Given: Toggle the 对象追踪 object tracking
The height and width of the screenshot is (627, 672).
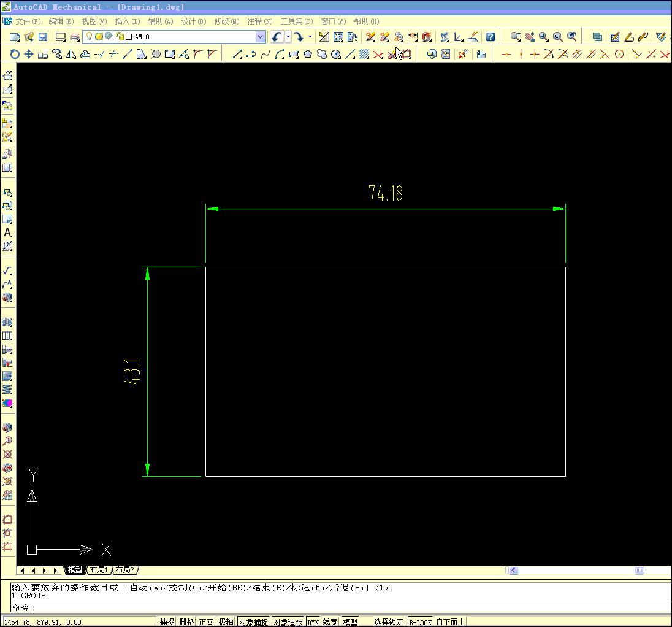Looking at the screenshot, I should coord(288,622).
